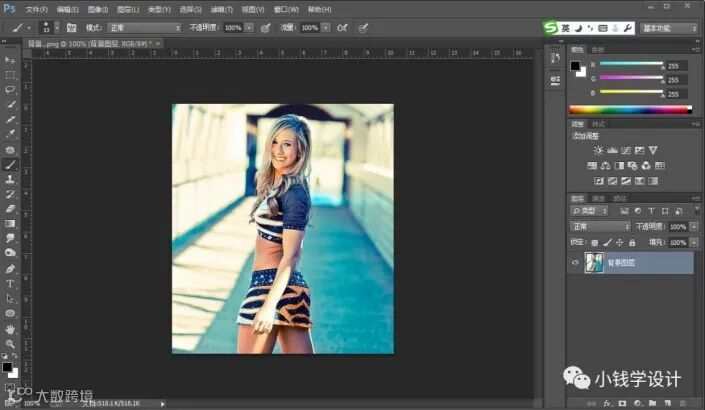Select the Move tool
Screen dimensions: 705x410
click(x=10, y=60)
